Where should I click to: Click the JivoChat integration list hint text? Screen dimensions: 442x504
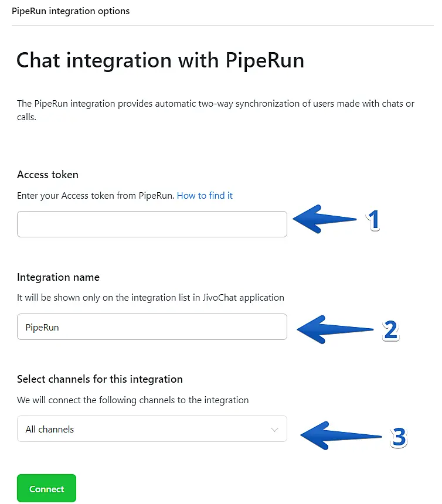[x=150, y=298]
